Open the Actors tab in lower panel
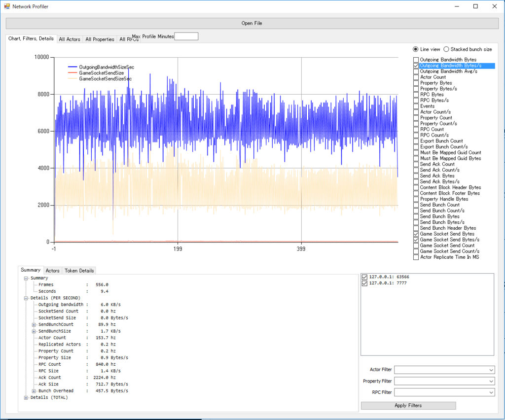 [52, 271]
